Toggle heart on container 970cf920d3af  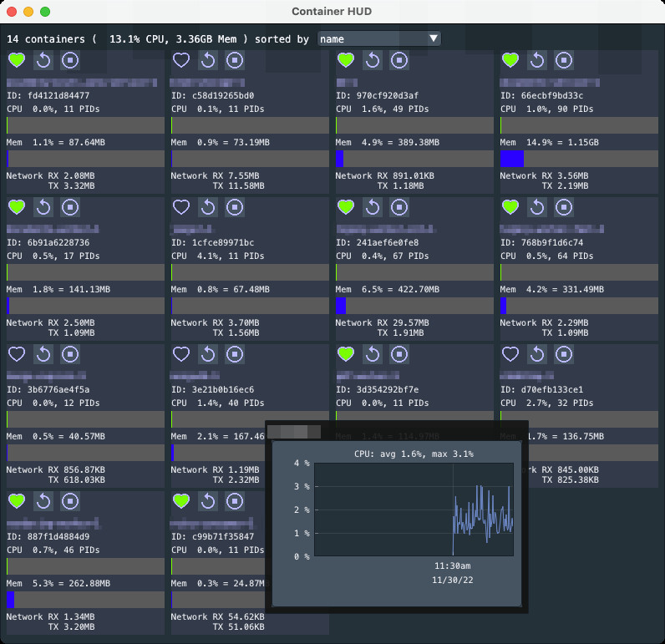[346, 60]
